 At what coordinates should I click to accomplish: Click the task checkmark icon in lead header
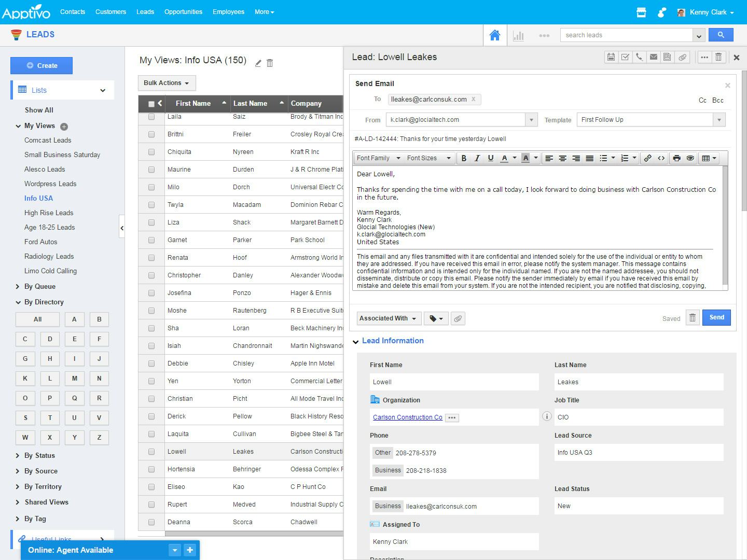pos(626,57)
